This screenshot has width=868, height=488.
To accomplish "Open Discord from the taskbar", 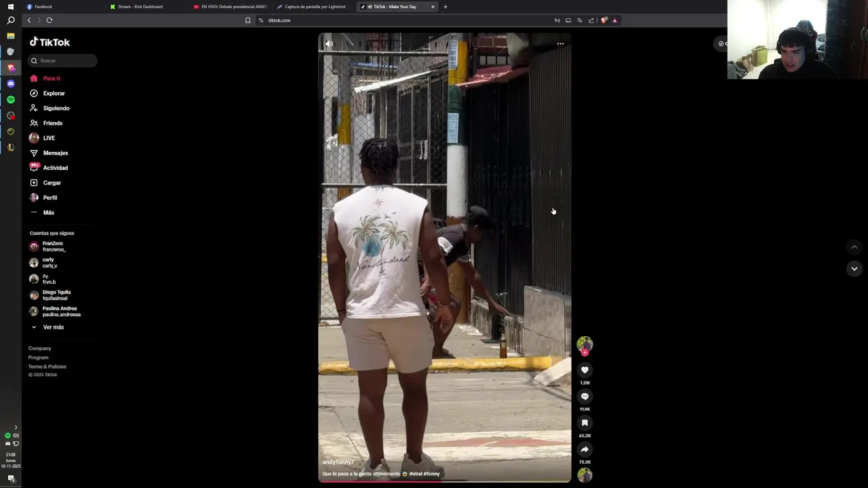I will coord(11,84).
